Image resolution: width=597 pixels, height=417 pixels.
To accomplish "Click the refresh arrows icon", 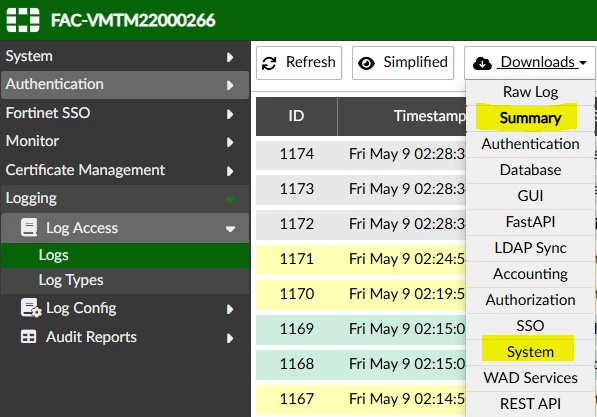I will coord(269,63).
